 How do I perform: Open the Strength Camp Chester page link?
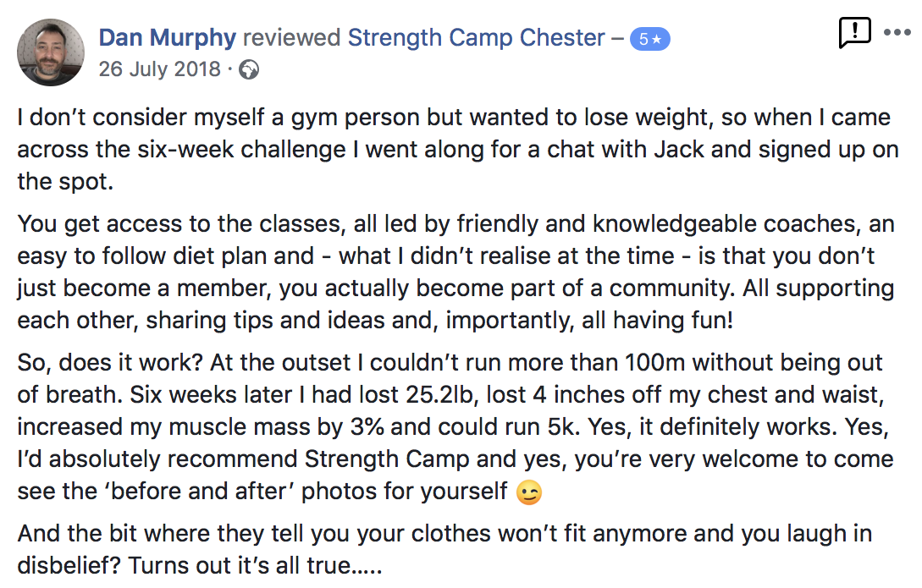tap(477, 37)
